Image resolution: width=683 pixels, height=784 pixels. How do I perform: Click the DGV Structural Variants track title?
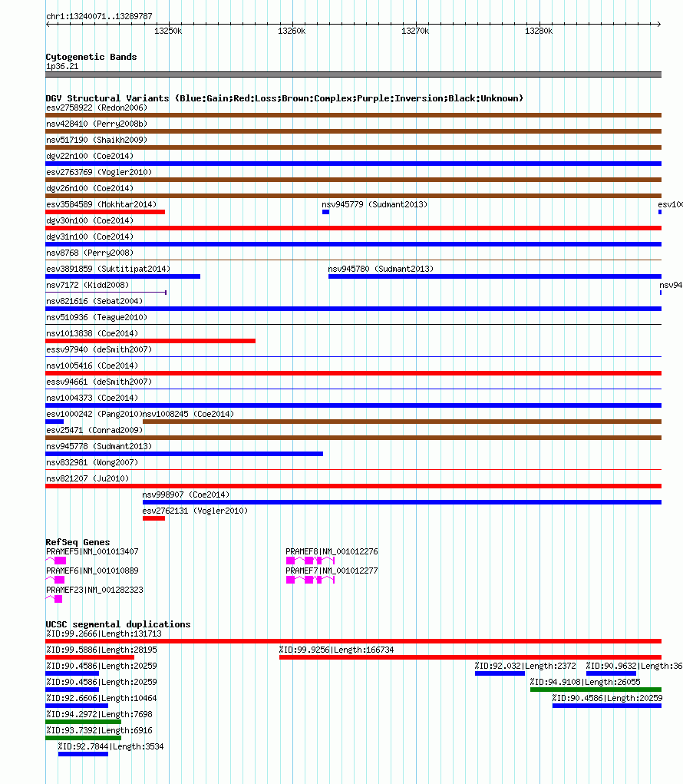pos(284,98)
